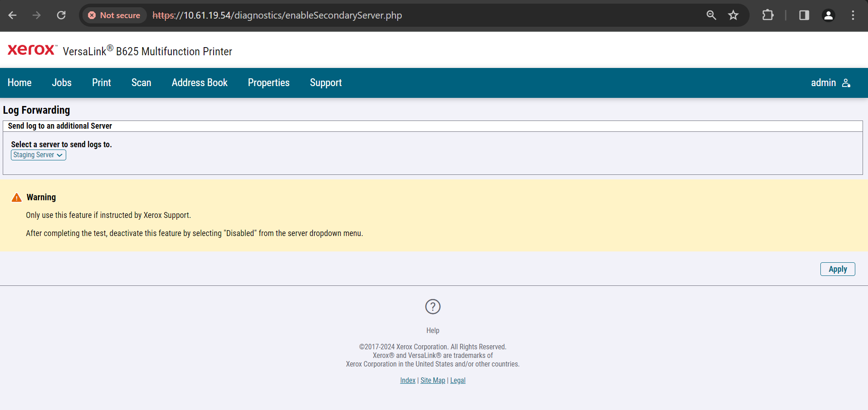This screenshot has width=868, height=410.
Task: Open the browser extensions puzzle icon
Action: [768, 15]
